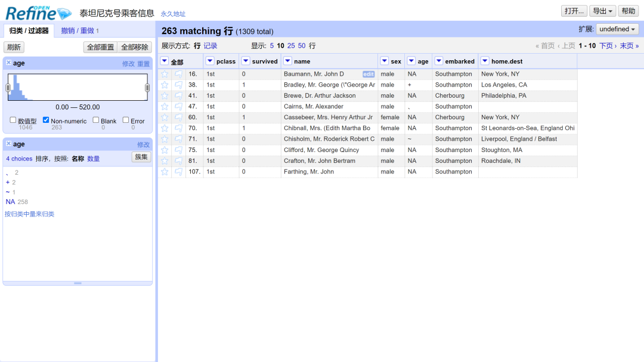Toggle the 数值型 numeric checkbox
644x362 pixels.
(13, 120)
